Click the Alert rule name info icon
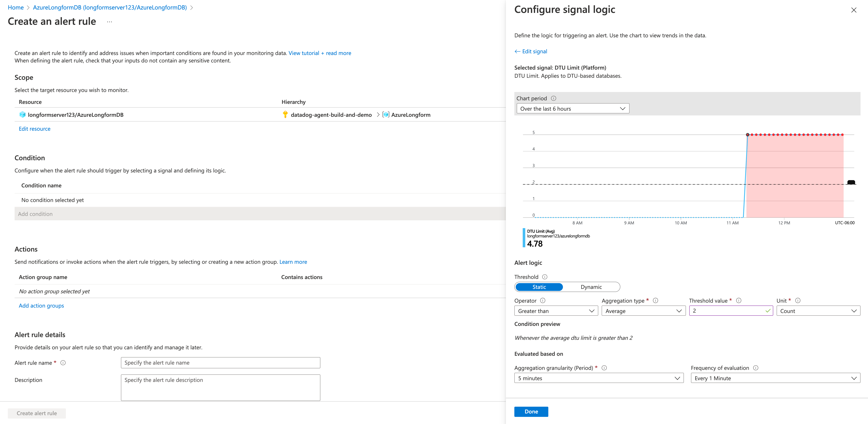This screenshot has height=424, width=868. point(63,363)
